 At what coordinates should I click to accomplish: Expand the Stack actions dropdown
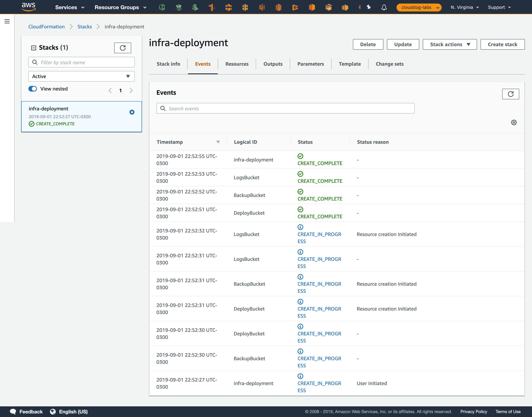(x=449, y=44)
